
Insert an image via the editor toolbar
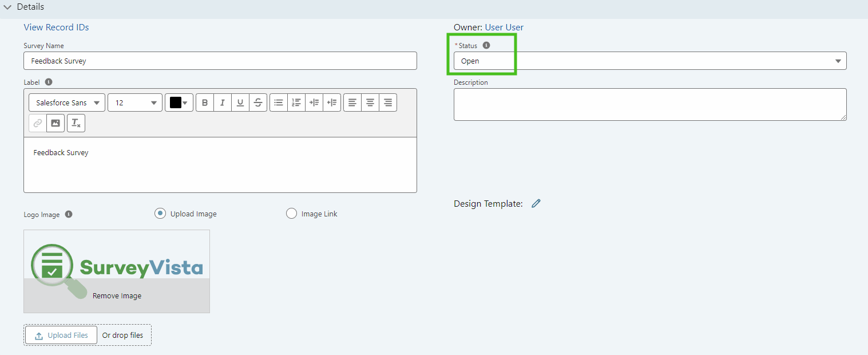click(55, 123)
